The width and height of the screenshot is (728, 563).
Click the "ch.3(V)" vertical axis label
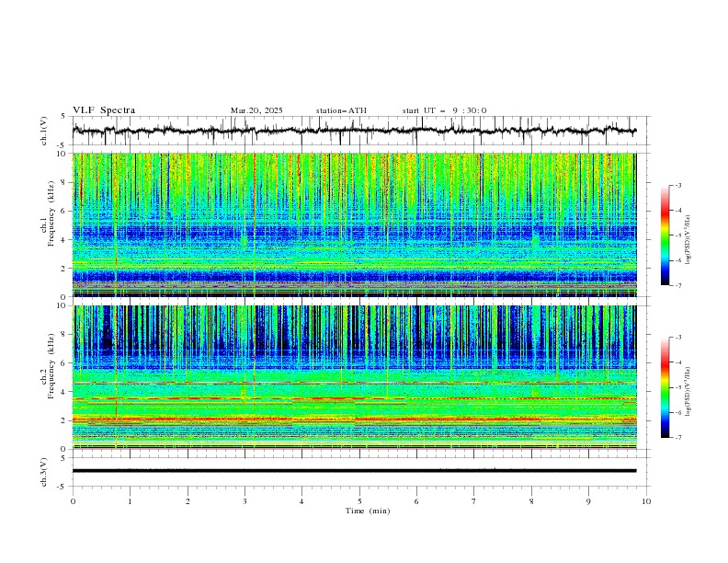(44, 472)
